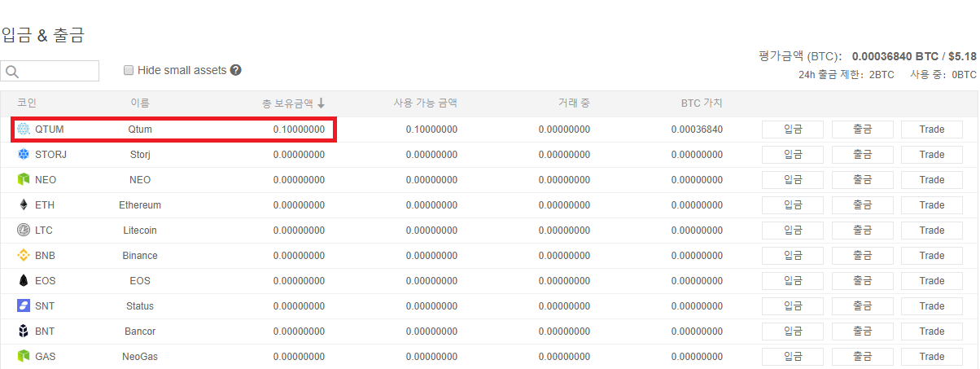Click 입금 button in the STORJ row
Screen dimensions: 980x369
(x=793, y=155)
